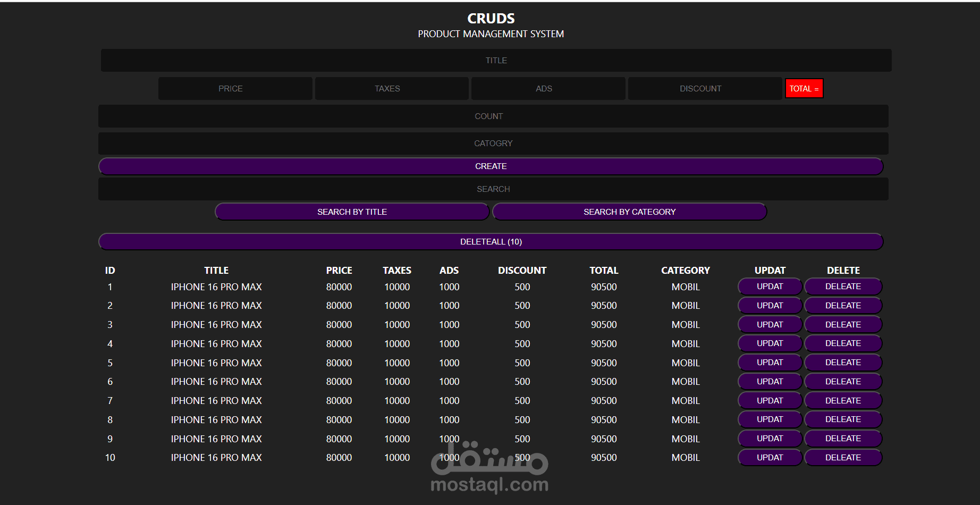Hit the CREATE button
The height and width of the screenshot is (505, 980).
coord(491,166)
